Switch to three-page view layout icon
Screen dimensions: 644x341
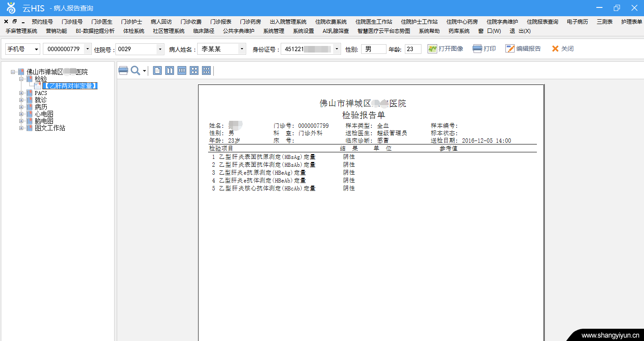pyautogui.click(x=182, y=70)
